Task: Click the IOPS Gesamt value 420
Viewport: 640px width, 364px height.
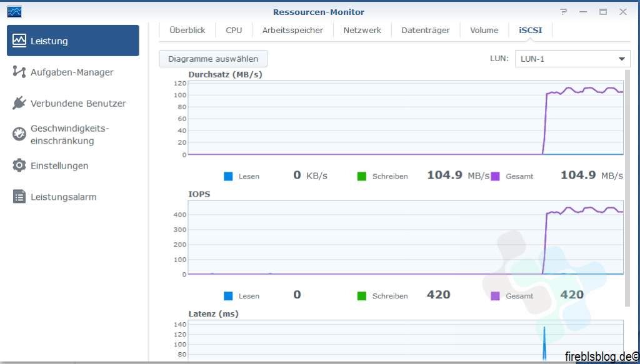Action: (572, 295)
